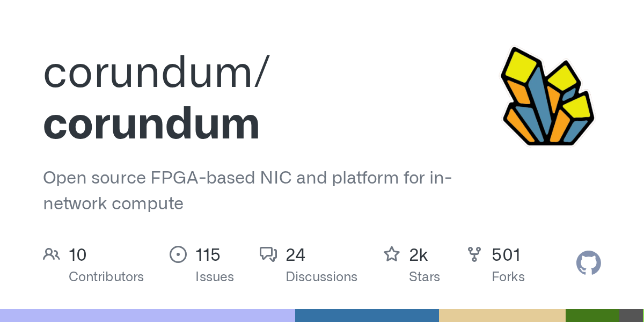The image size is (644, 322).
Task: Show the "Forks" label
Action: point(508,277)
